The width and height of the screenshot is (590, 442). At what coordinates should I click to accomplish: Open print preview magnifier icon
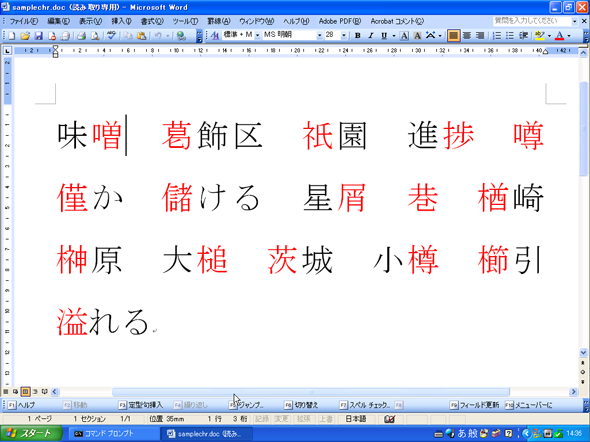point(95,36)
